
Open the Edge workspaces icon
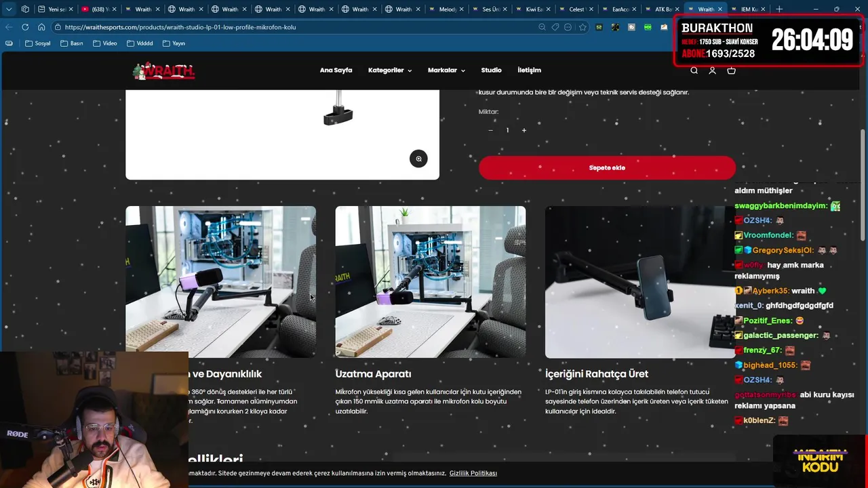click(25, 9)
